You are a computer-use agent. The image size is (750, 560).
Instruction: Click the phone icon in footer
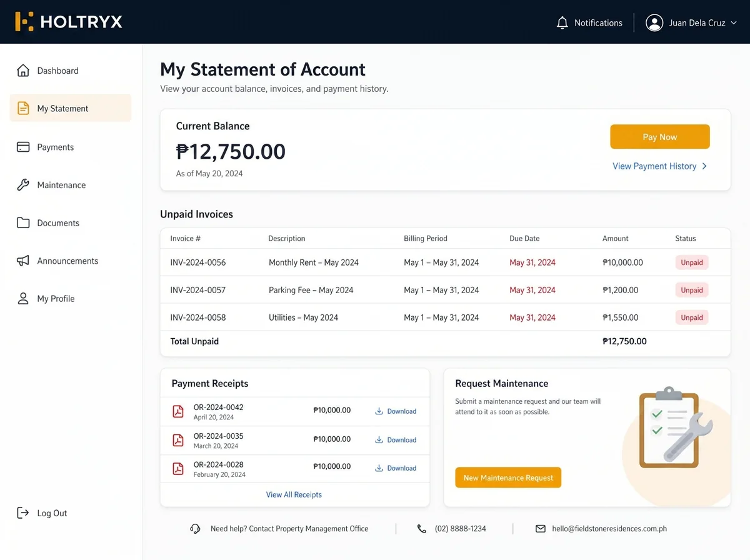[422, 529]
